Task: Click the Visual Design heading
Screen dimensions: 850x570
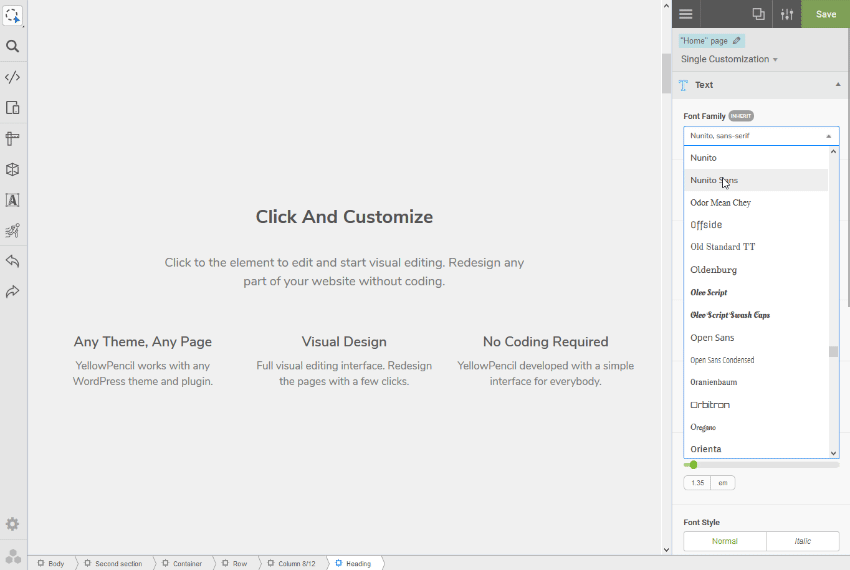Action: (344, 342)
